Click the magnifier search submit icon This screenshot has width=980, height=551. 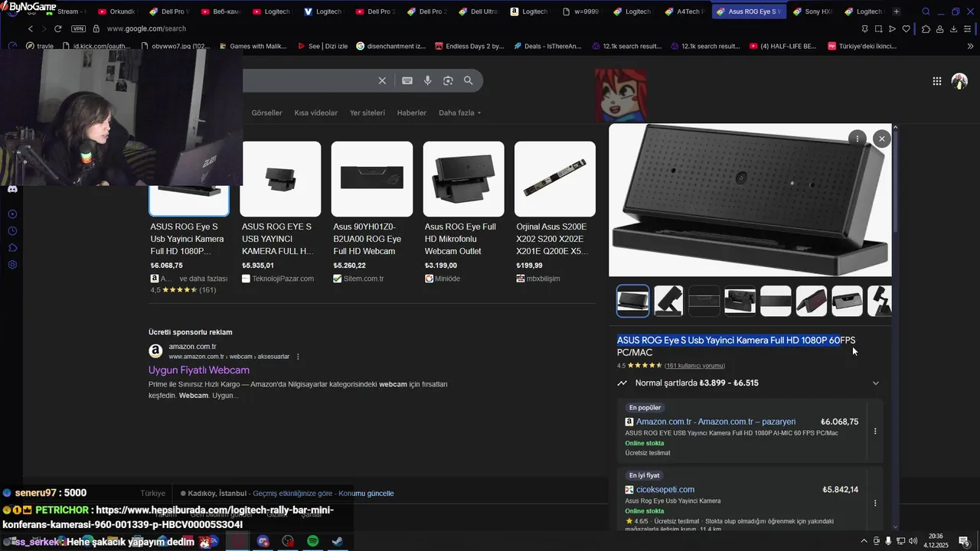point(468,80)
